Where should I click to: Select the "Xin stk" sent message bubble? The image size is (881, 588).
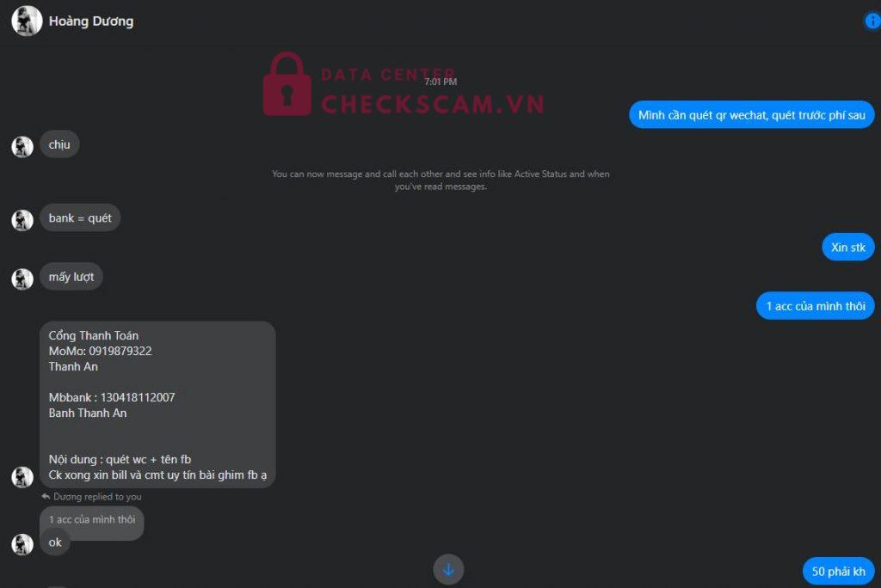pos(847,247)
